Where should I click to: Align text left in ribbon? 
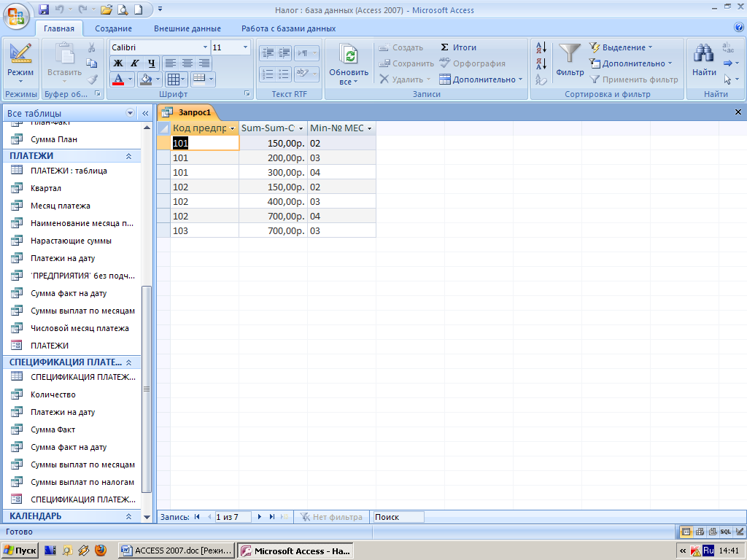(x=171, y=63)
